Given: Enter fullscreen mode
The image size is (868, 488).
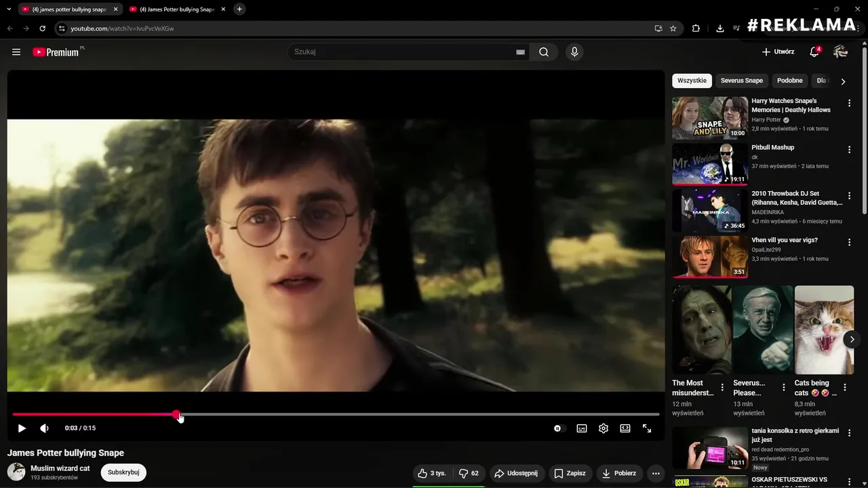Looking at the screenshot, I should point(647,428).
